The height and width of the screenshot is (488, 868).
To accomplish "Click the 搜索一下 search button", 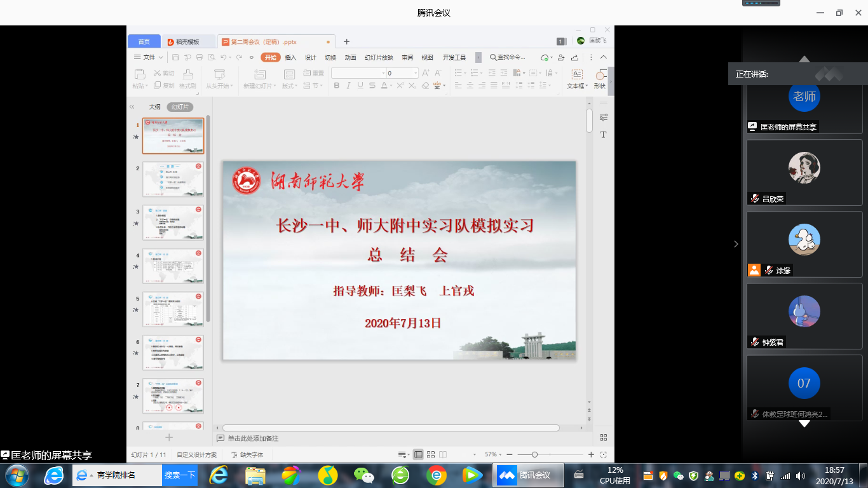I will (x=180, y=475).
